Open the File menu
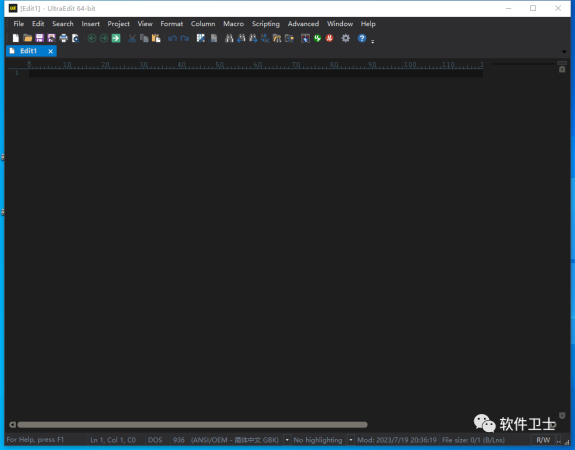575x450 pixels. pos(19,24)
